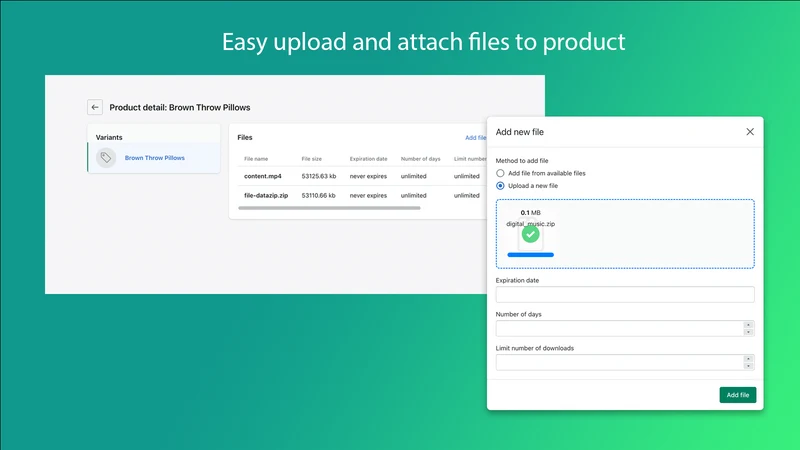Click the Method to add file label
Screen dimensions: 800x450
(522, 161)
